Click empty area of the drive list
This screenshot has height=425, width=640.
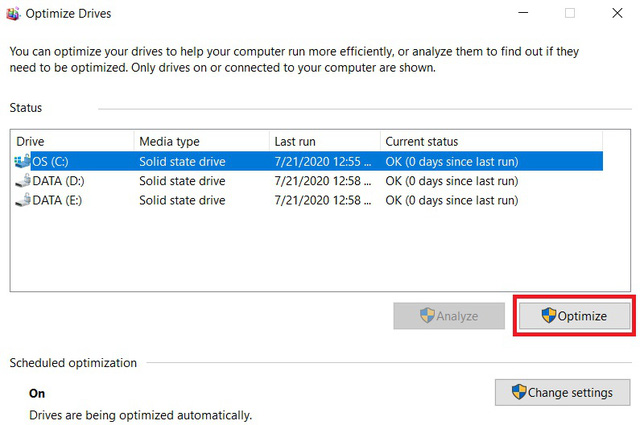click(320, 250)
